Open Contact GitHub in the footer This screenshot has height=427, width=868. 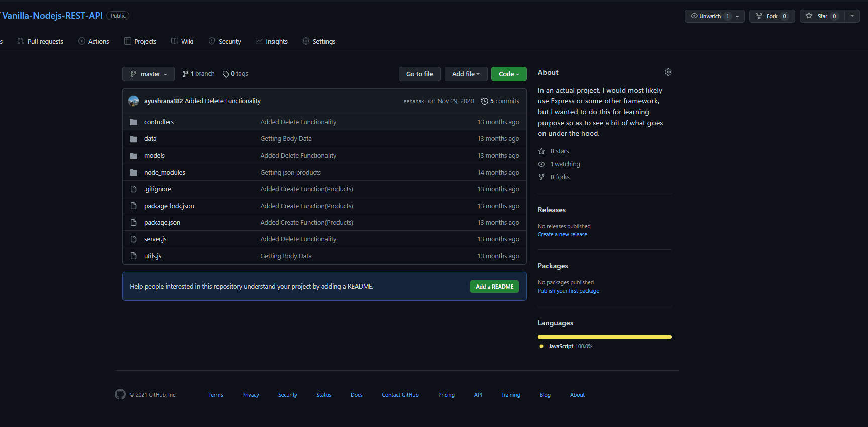click(x=400, y=395)
